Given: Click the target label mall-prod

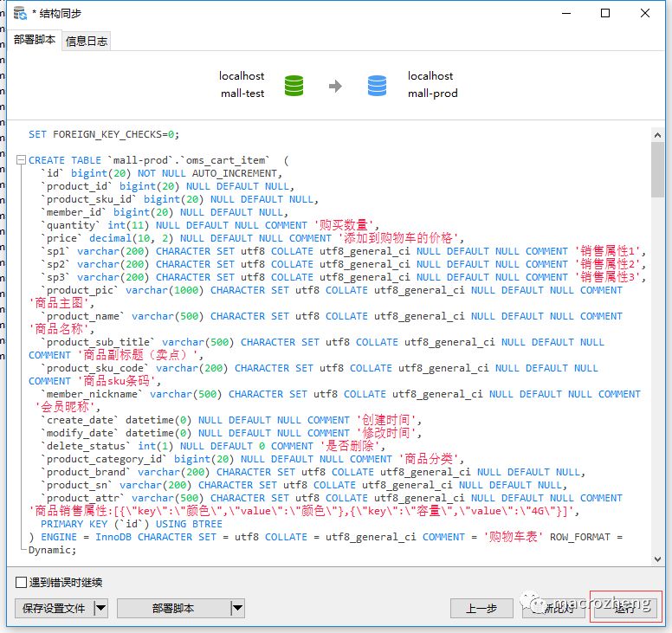Looking at the screenshot, I should (x=433, y=94).
